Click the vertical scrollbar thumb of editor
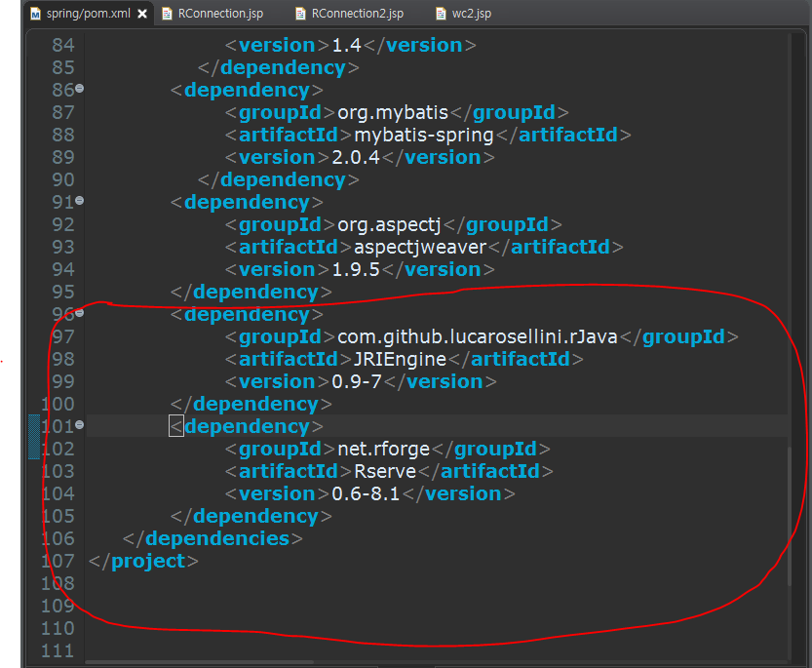 (790, 516)
